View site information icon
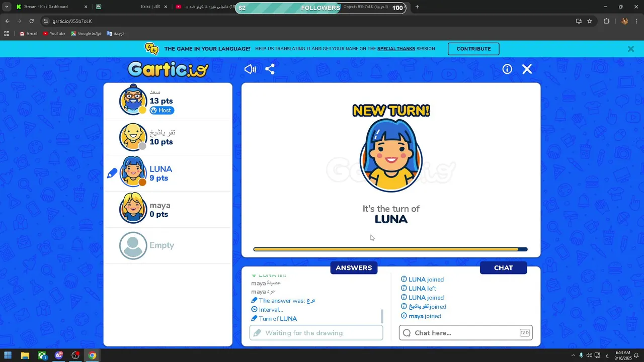 click(46, 21)
